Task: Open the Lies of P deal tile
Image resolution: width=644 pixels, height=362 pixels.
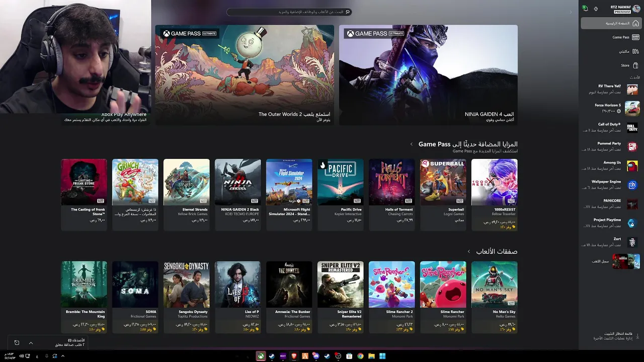Action: 237,297
